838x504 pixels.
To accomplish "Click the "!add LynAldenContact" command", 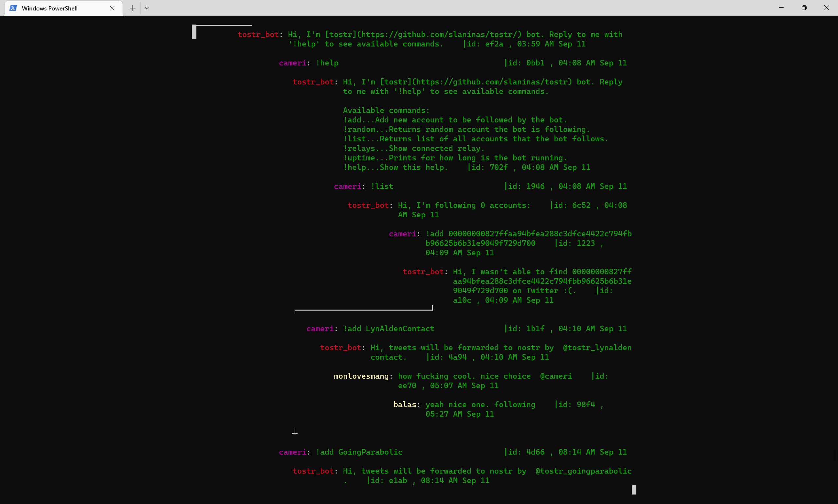I will coord(389,329).
